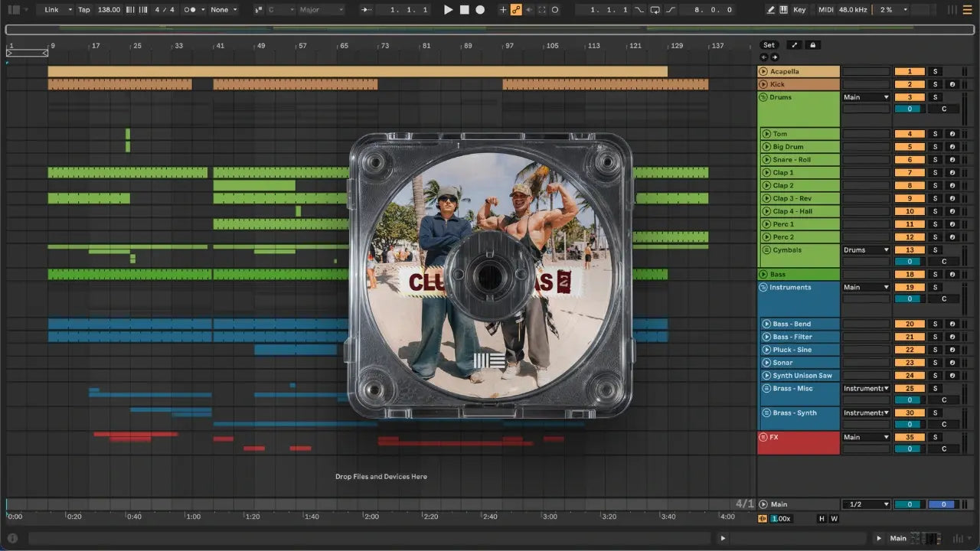Solo the Bass - Filter track
Screen dimensions: 980x551
tap(935, 337)
